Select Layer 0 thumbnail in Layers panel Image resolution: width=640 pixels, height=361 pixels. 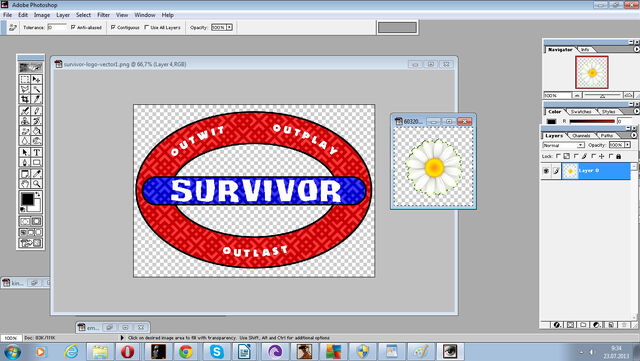click(570, 171)
